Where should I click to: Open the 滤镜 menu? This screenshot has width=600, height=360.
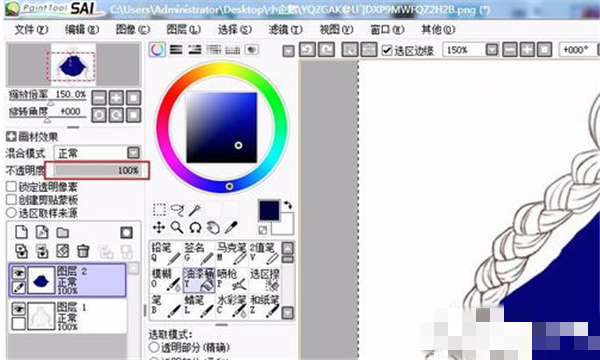pyautogui.click(x=285, y=29)
